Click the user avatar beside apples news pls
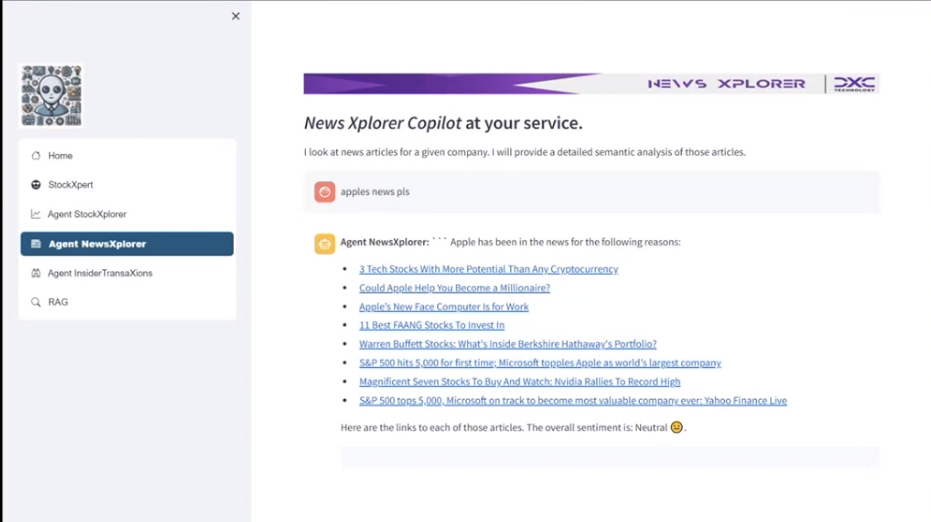Viewport: 931px width, 522px height. 325,192
